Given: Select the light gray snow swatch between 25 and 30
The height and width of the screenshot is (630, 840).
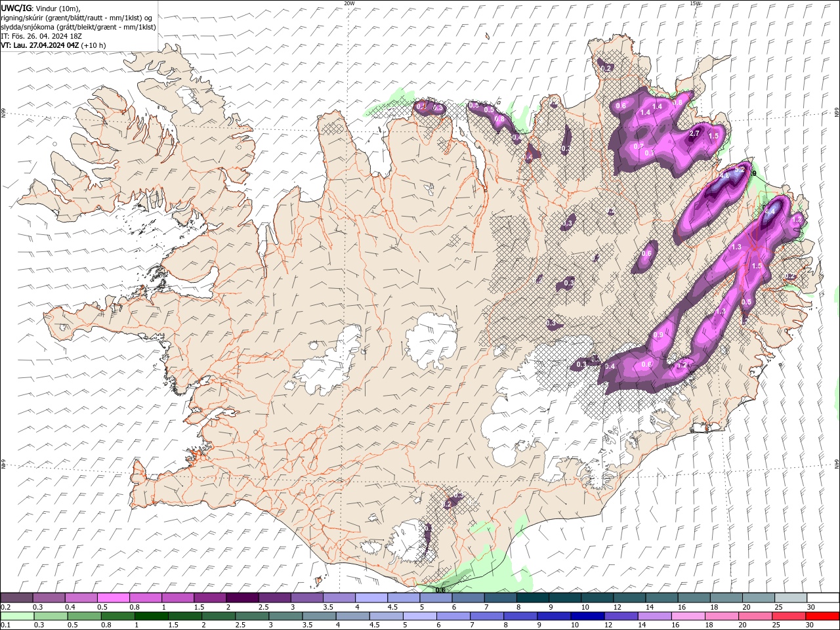Looking at the screenshot, I should [791, 598].
